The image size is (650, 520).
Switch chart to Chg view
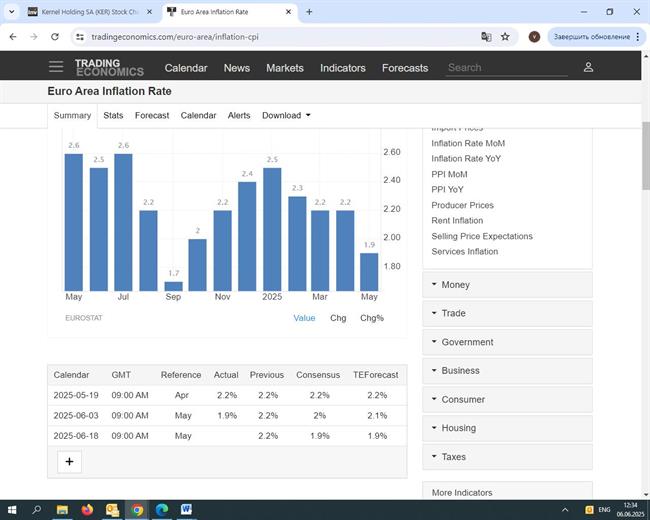[338, 318]
